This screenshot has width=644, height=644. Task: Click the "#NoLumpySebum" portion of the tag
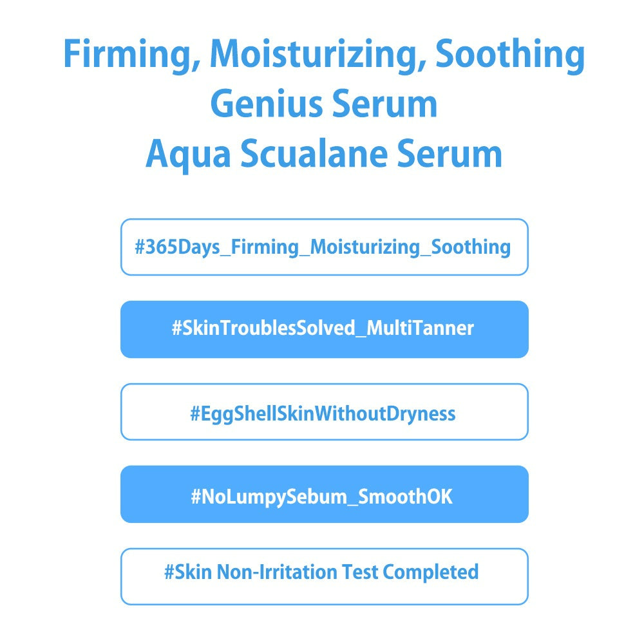coord(267,497)
